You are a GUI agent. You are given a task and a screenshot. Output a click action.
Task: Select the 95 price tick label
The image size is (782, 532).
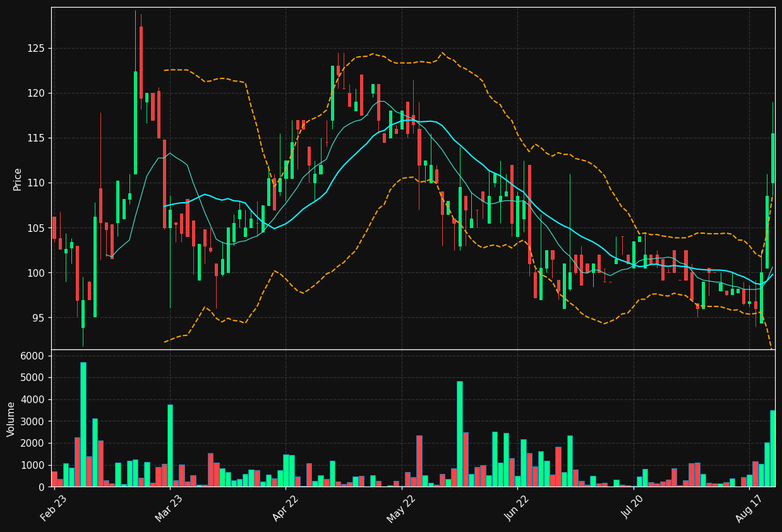[x=39, y=318]
